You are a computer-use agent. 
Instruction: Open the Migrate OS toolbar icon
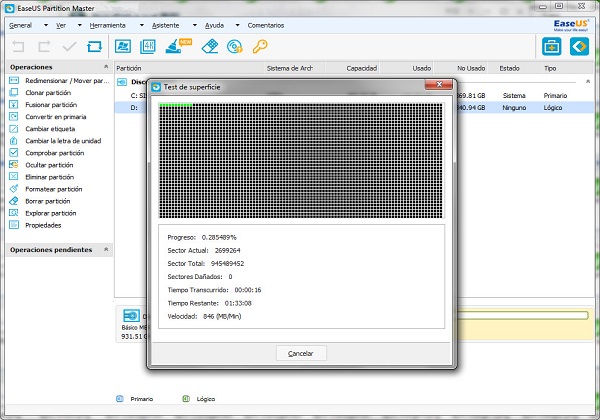pyautogui.click(x=123, y=47)
